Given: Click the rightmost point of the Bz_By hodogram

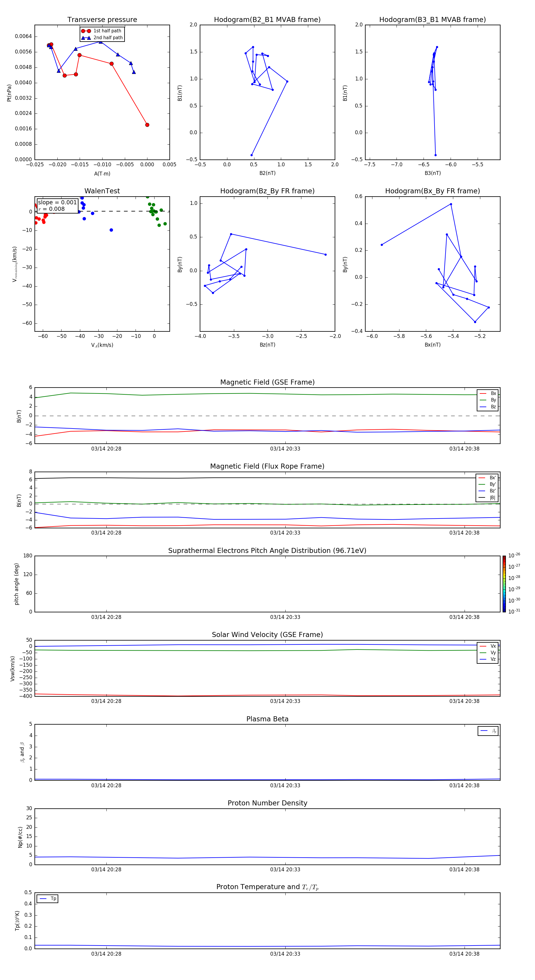Looking at the screenshot, I should pos(325,255).
